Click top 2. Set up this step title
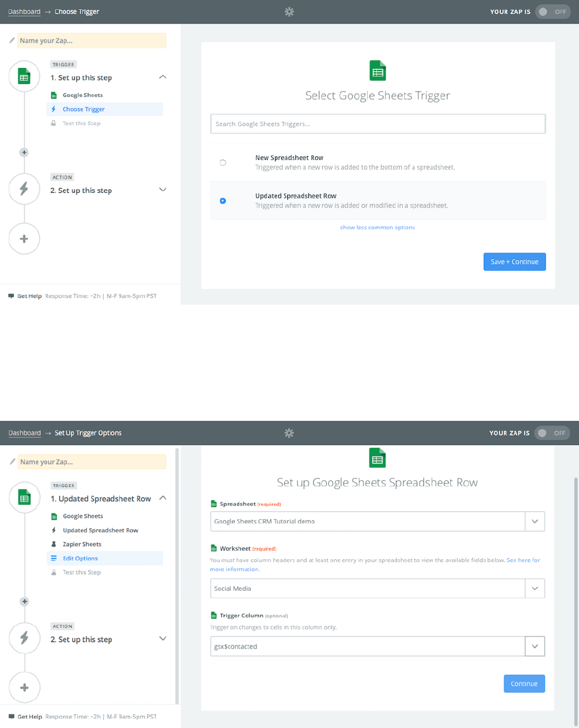Image resolution: width=579 pixels, height=728 pixels. tap(81, 190)
